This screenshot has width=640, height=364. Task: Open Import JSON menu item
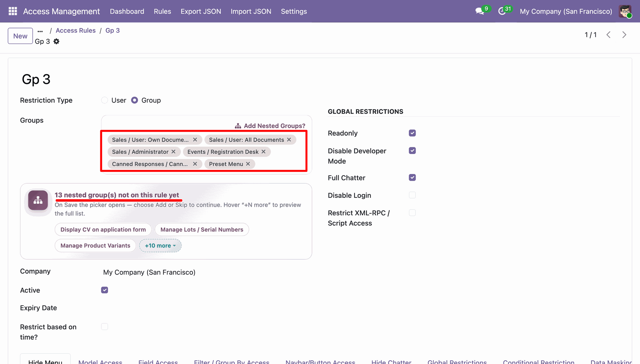click(x=251, y=11)
